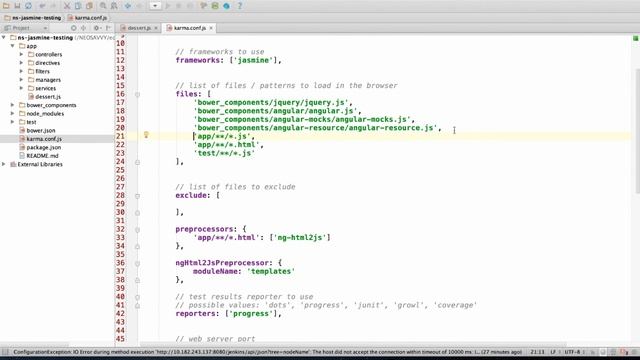Image resolution: width=640 pixels, height=360 pixels.
Task: Click the Synchronize toolbar icon
Action: (x=28, y=6)
